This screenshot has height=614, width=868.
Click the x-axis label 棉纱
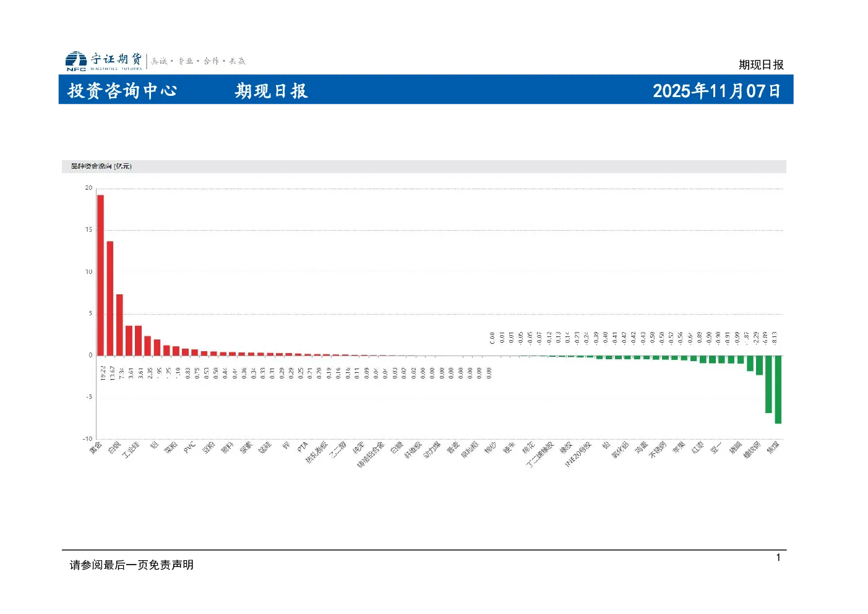tap(491, 448)
